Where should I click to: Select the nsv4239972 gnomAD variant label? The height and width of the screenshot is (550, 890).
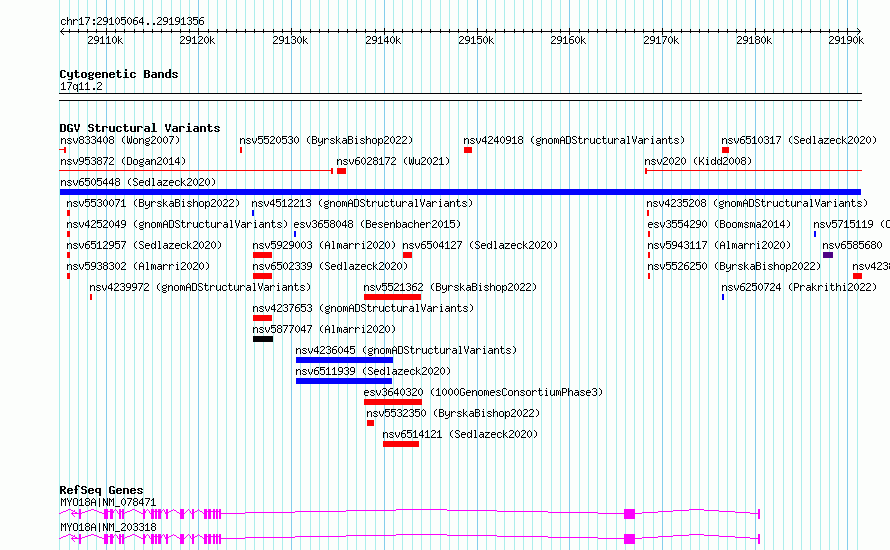tap(200, 287)
